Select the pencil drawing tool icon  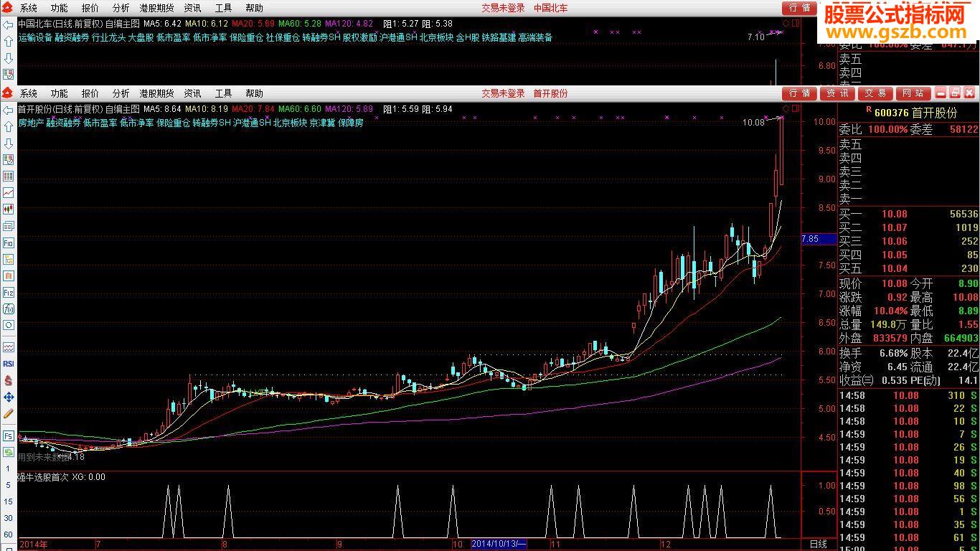pyautogui.click(x=8, y=413)
